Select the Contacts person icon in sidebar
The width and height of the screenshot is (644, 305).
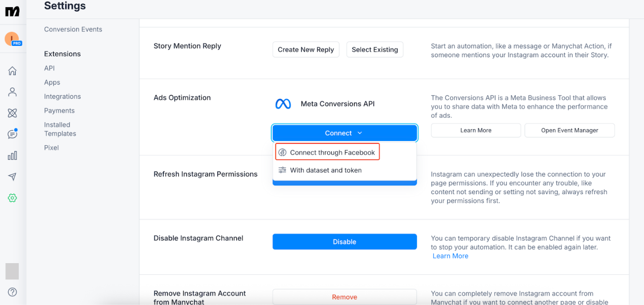click(x=12, y=92)
